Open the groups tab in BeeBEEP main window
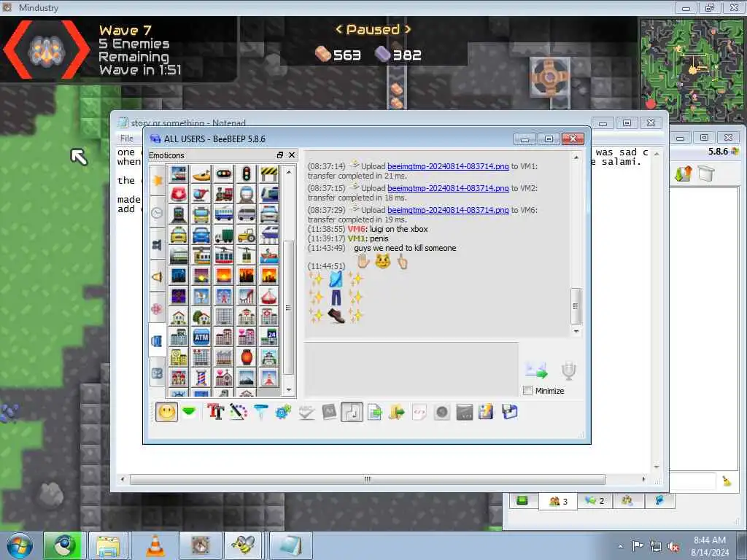 point(627,501)
